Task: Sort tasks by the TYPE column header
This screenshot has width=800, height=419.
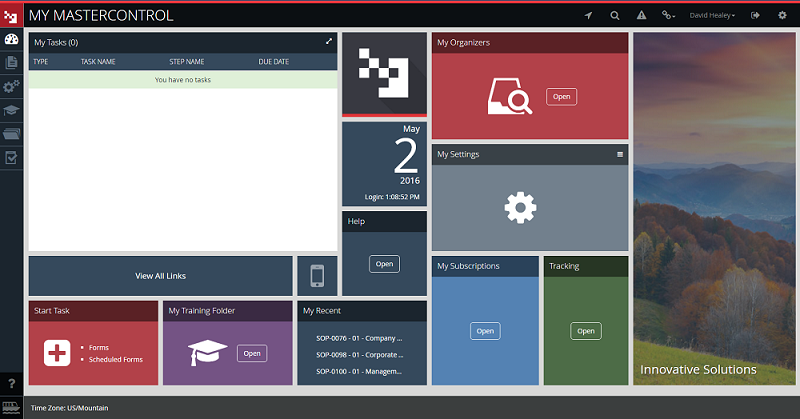Action: click(41, 62)
